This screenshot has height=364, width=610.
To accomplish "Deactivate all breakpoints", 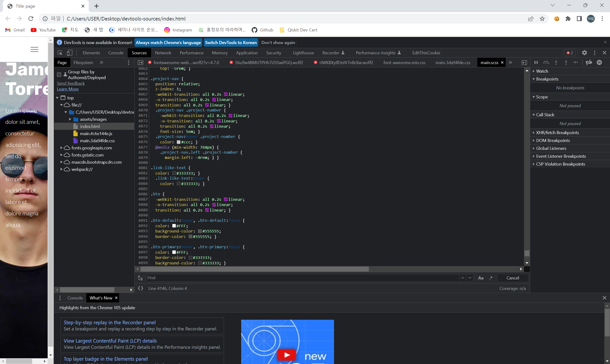I will (589, 63).
